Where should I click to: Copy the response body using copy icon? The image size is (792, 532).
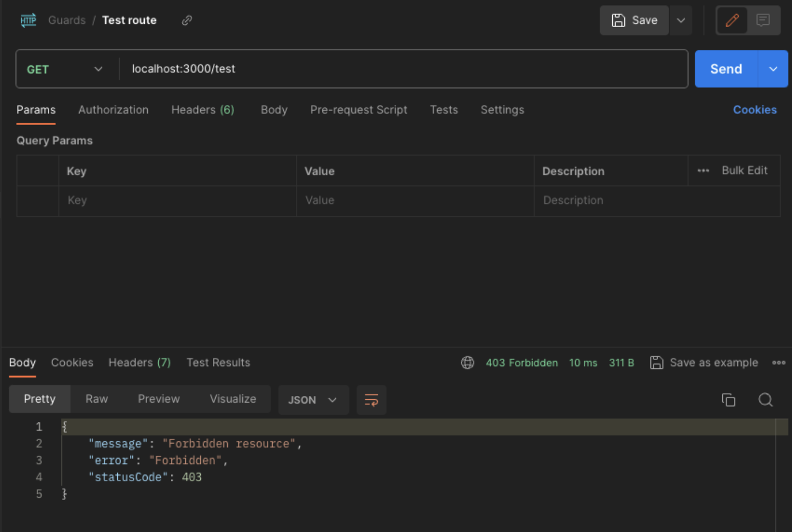click(728, 400)
